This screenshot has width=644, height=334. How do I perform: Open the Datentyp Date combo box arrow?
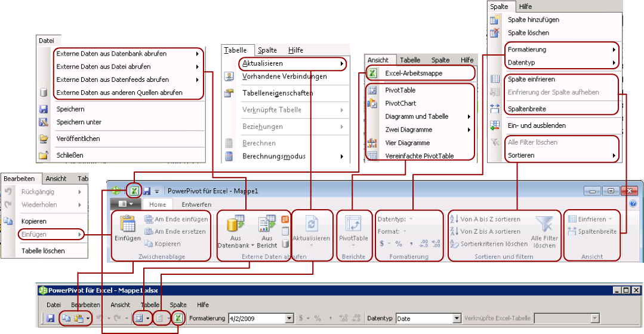[x=457, y=318]
